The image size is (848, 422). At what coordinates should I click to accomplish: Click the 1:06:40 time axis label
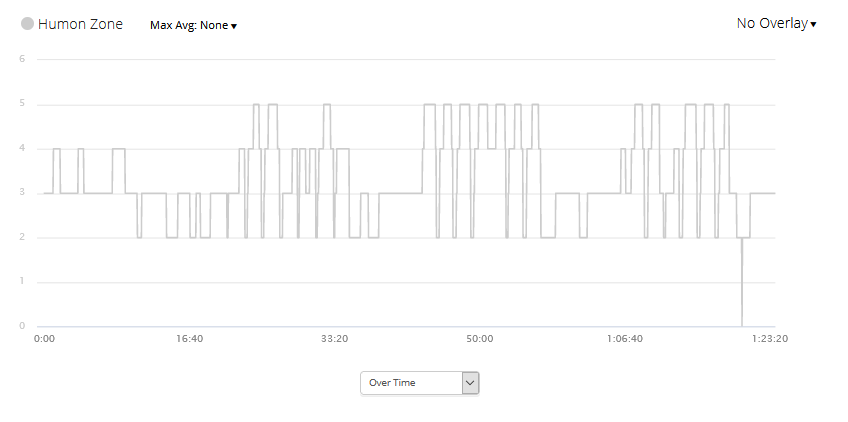(625, 339)
